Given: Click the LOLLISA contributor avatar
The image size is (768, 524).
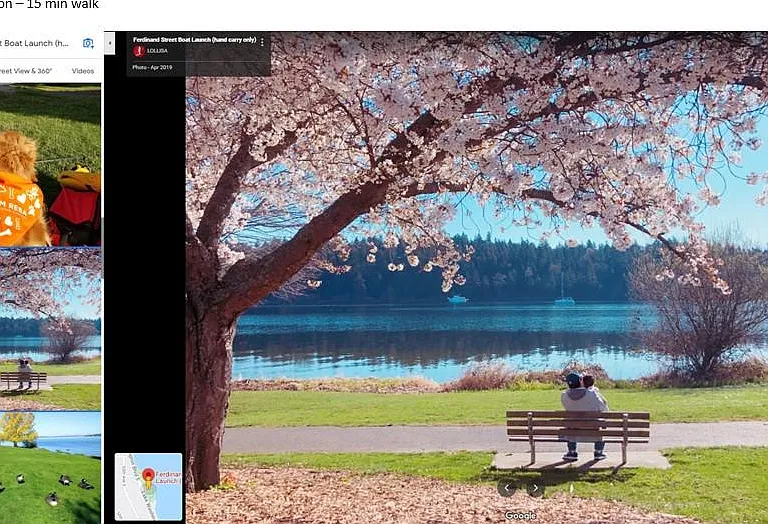Looking at the screenshot, I should [139, 51].
